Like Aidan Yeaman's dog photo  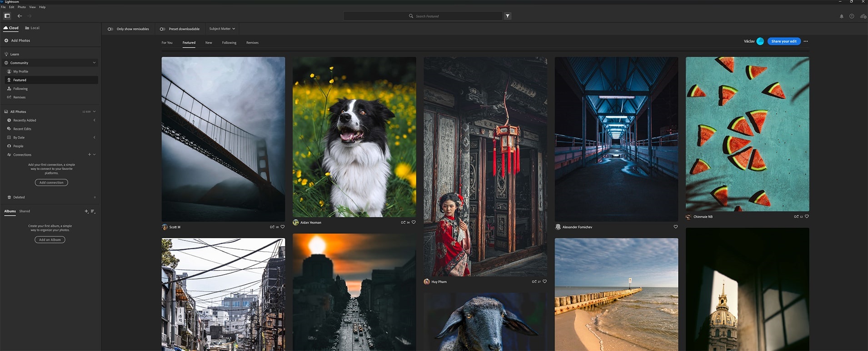pyautogui.click(x=414, y=222)
